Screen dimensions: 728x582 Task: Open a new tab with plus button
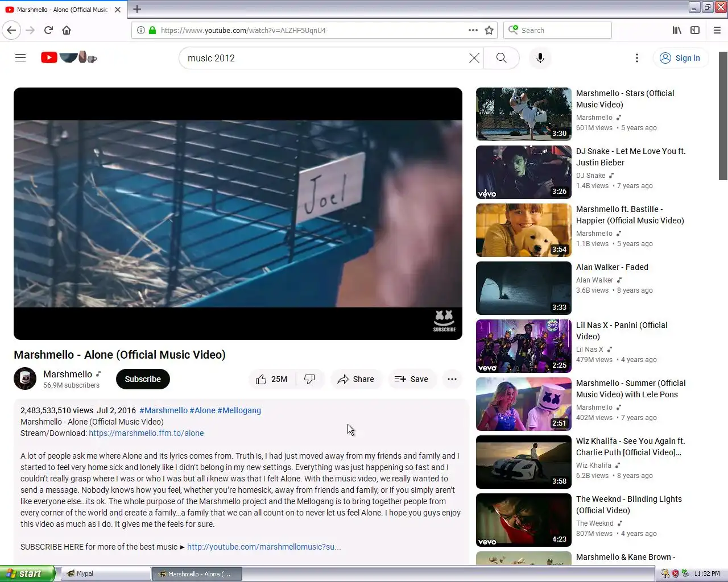tap(137, 9)
